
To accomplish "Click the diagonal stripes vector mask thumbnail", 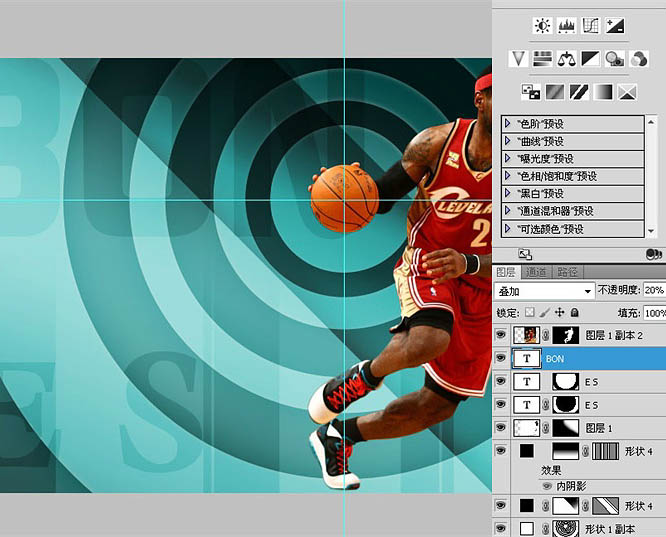I will (606, 506).
